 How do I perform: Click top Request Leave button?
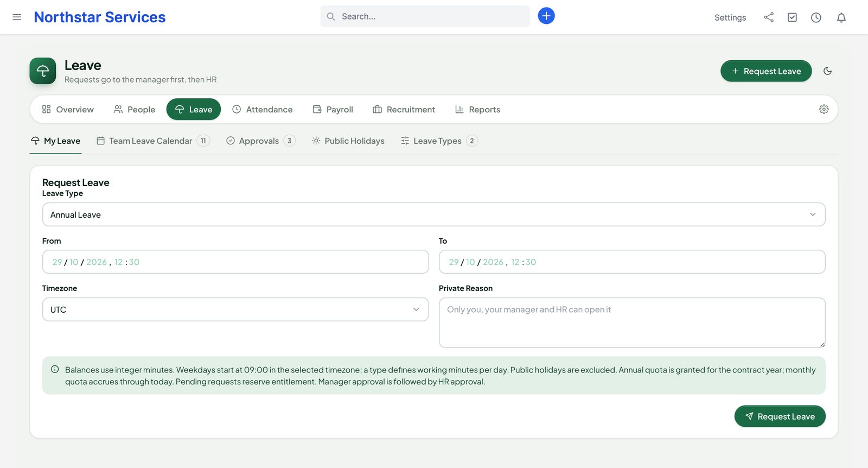click(766, 71)
